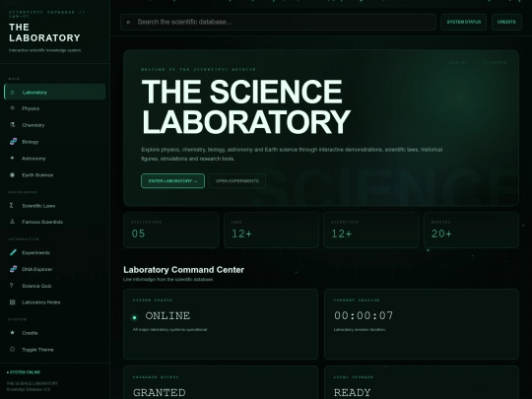
Task: Click the Enter Laboratory button
Action: pos(172,181)
